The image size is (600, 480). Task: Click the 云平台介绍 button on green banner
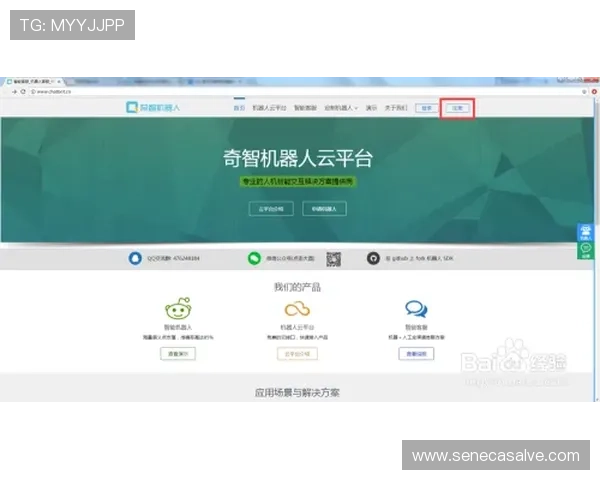271,209
